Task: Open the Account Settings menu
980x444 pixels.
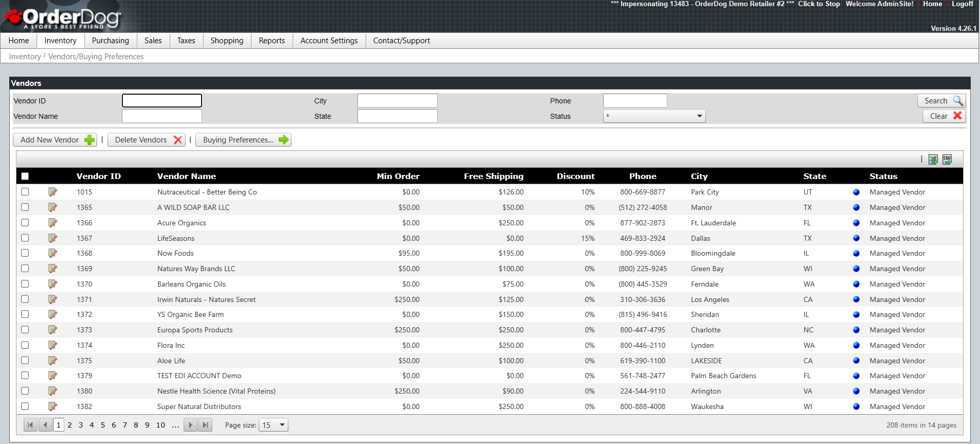Action: coord(329,41)
